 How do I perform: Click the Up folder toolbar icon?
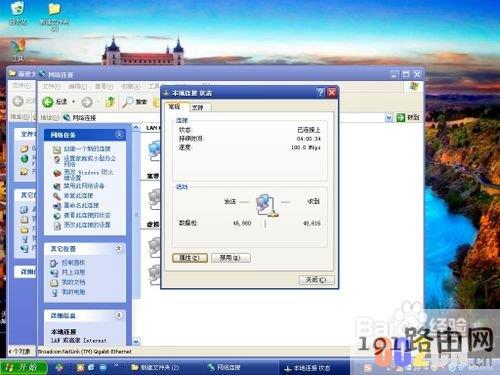(110, 102)
